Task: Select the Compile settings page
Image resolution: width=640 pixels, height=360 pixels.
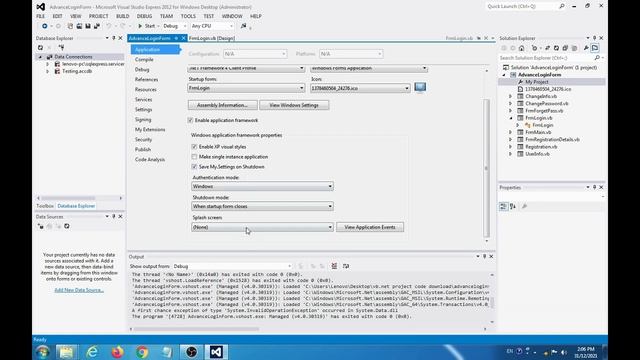Action: click(x=144, y=60)
